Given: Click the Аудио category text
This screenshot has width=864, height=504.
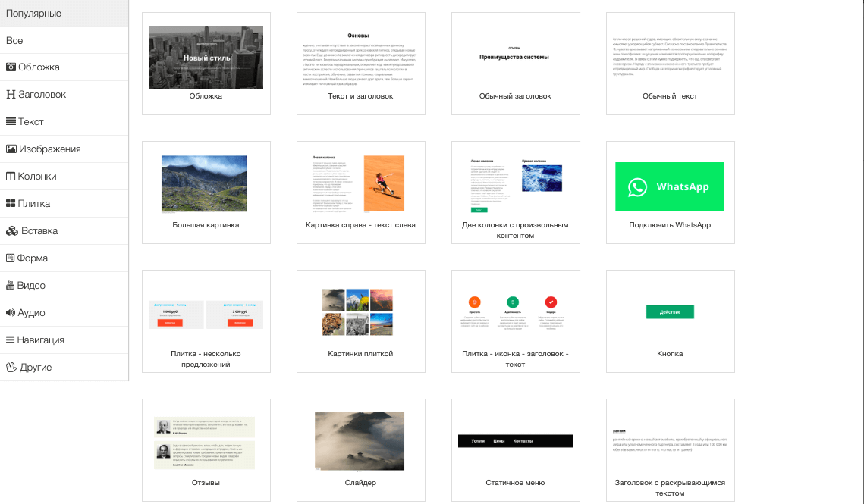Looking at the screenshot, I should coord(31,313).
